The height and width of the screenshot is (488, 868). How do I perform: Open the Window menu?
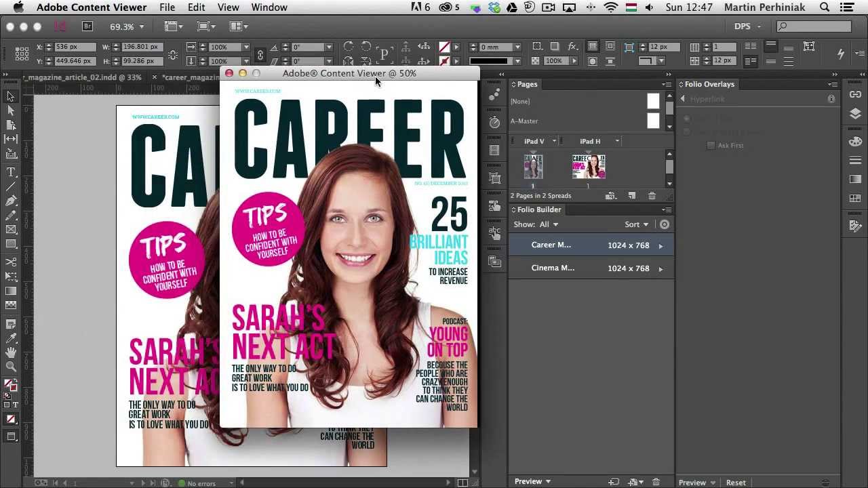pos(269,7)
